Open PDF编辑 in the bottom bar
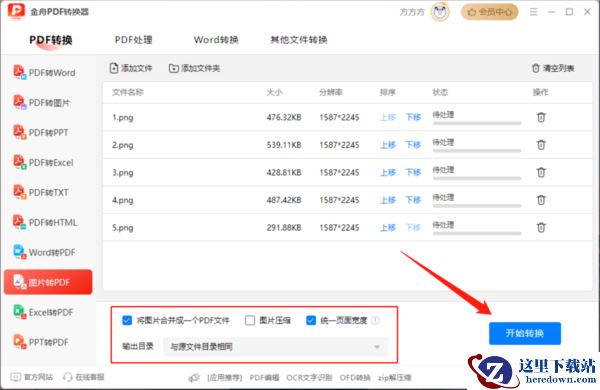The image size is (600, 390). pyautogui.click(x=264, y=378)
